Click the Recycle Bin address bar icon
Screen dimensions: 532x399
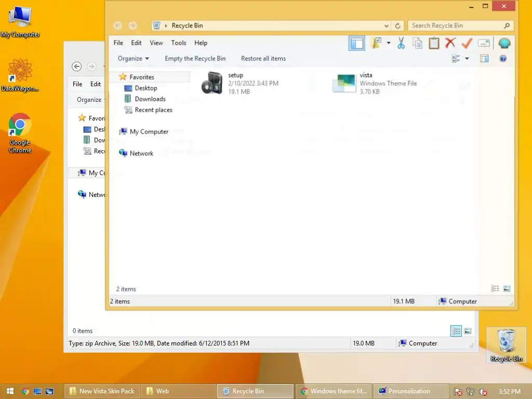156,25
